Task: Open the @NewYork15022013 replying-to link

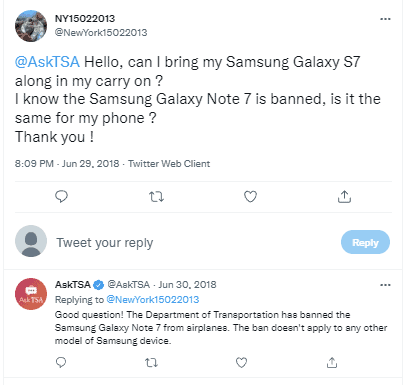Action: [x=153, y=299]
